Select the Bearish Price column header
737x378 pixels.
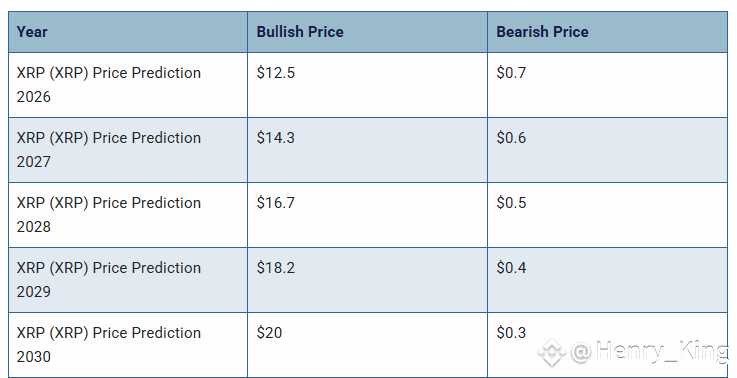[607, 32]
